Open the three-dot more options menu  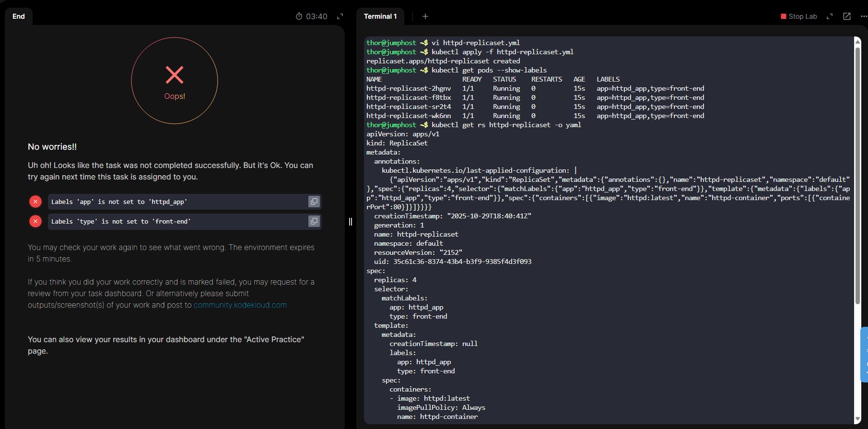point(864,16)
